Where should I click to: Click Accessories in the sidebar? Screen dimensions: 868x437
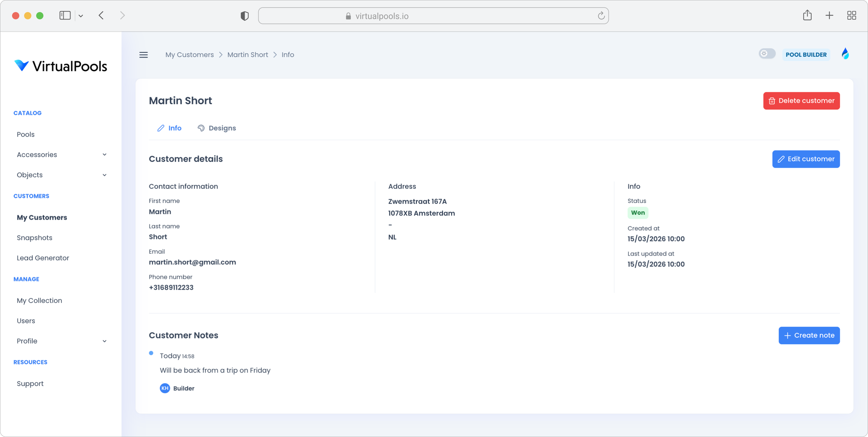point(37,155)
